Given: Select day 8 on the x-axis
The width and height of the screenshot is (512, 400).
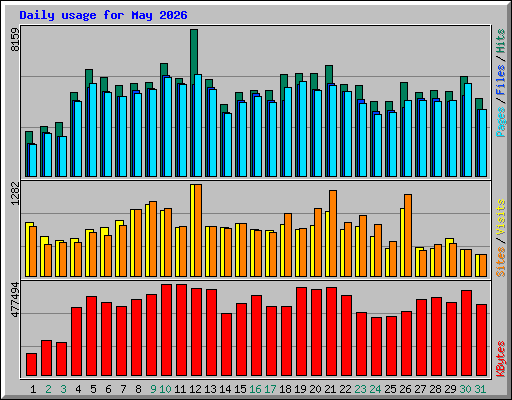Looking at the screenshot, I should (138, 389).
